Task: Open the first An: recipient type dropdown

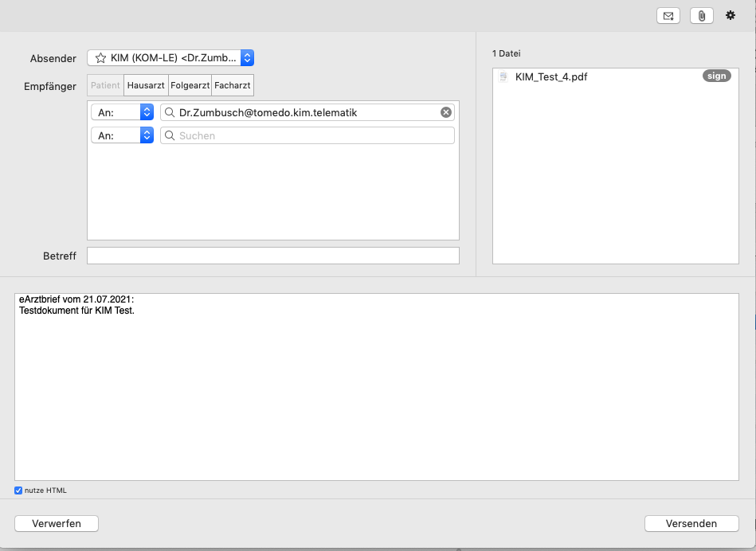Action: pos(123,112)
